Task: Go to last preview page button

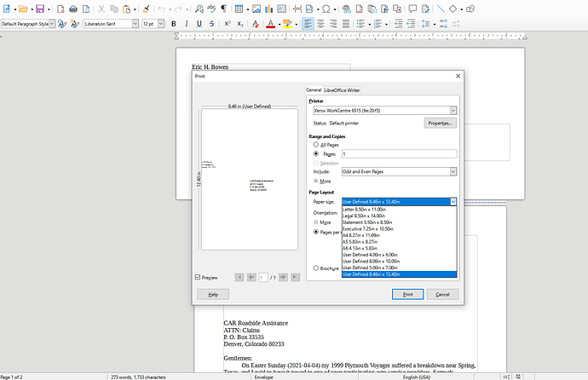Action: tap(295, 277)
